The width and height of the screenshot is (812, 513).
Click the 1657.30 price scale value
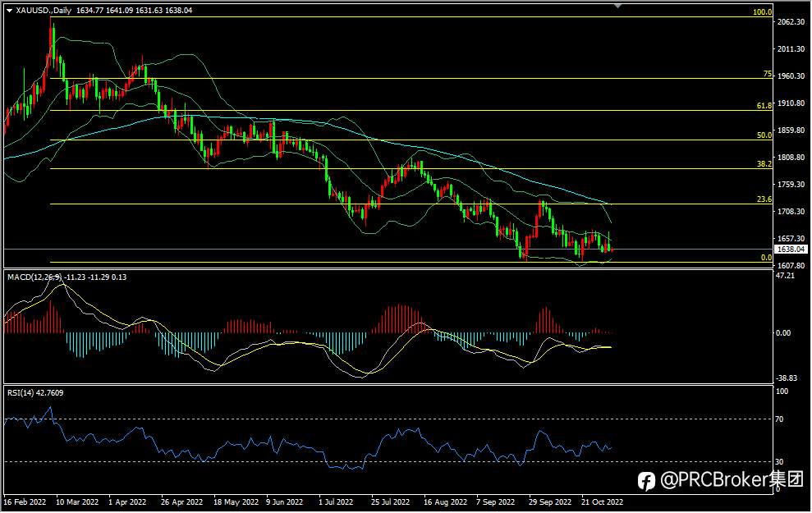[791, 239]
